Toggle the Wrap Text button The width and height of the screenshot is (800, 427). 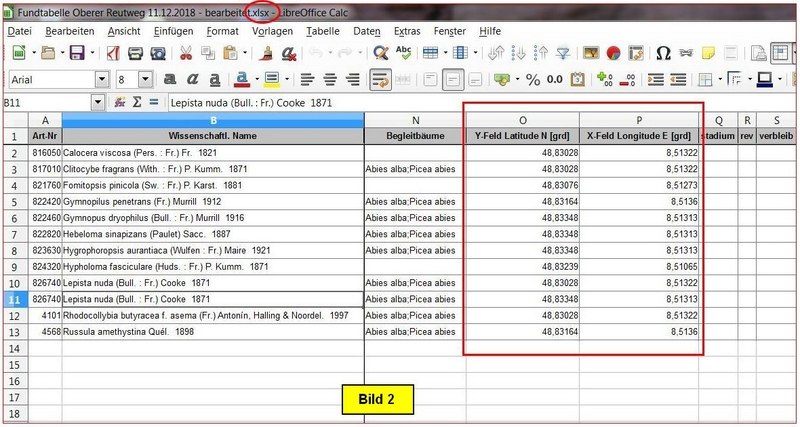point(379,79)
